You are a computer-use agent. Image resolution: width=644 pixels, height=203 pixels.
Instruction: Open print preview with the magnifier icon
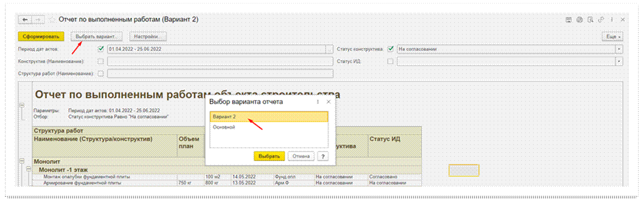[590, 20]
